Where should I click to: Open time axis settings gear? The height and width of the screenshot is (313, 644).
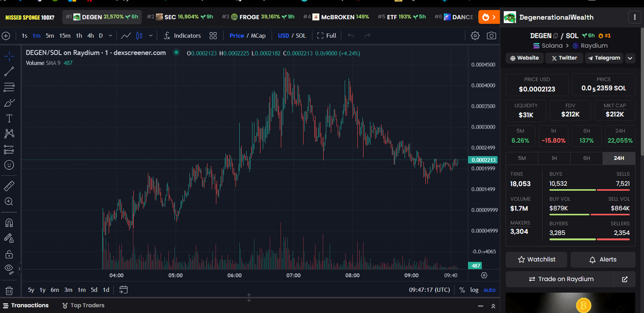(484, 275)
